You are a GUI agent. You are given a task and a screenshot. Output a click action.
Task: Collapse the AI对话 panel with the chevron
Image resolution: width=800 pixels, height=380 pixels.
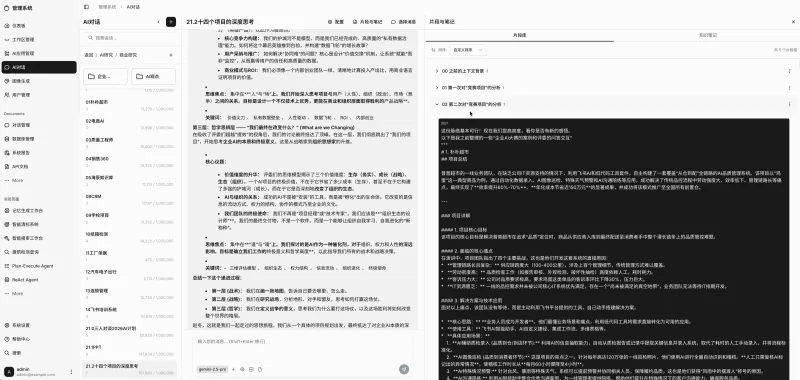coord(159,22)
